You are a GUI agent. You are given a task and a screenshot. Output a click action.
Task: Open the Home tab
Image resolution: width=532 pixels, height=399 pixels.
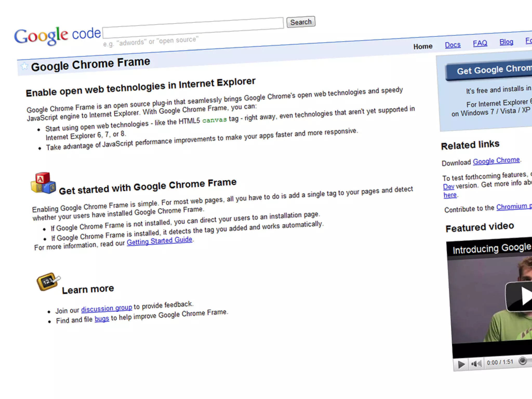pos(423,46)
